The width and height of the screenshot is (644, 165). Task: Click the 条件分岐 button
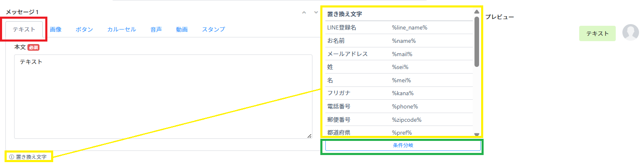pyautogui.click(x=403, y=145)
